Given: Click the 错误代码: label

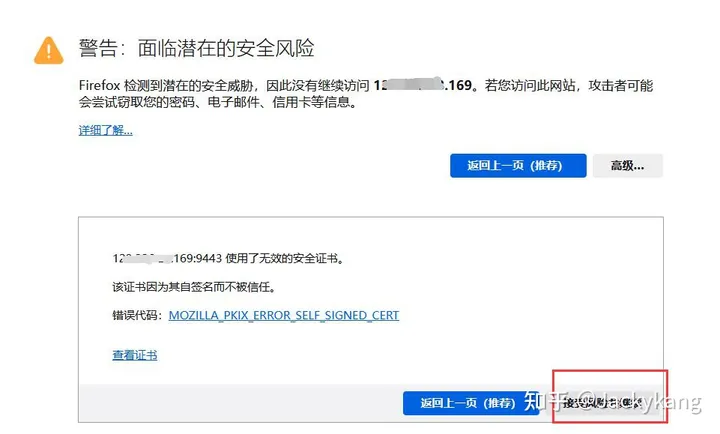Looking at the screenshot, I should 137,316.
